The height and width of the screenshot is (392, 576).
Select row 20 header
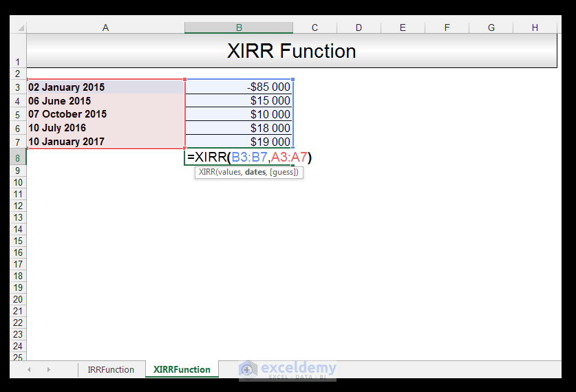(x=18, y=299)
